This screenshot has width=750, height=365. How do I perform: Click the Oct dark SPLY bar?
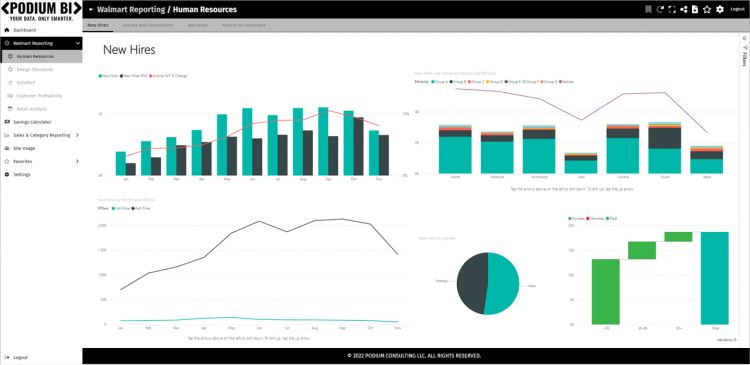(359, 146)
